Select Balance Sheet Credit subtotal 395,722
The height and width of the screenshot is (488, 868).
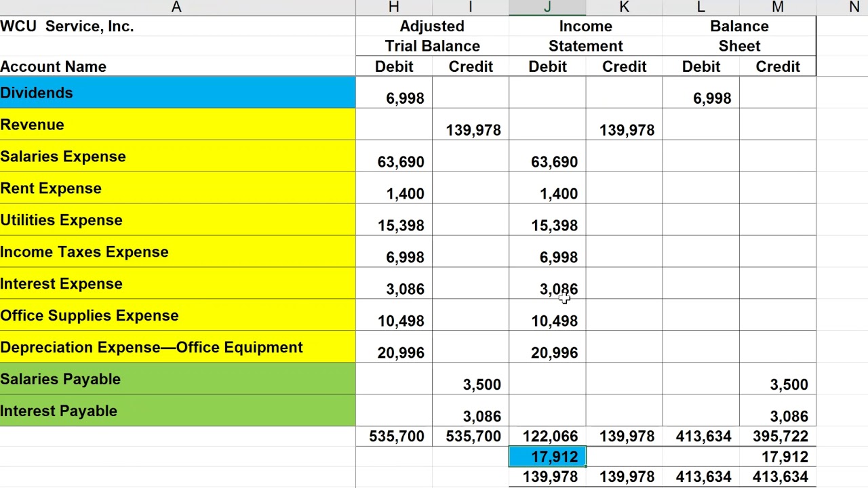tap(777, 436)
